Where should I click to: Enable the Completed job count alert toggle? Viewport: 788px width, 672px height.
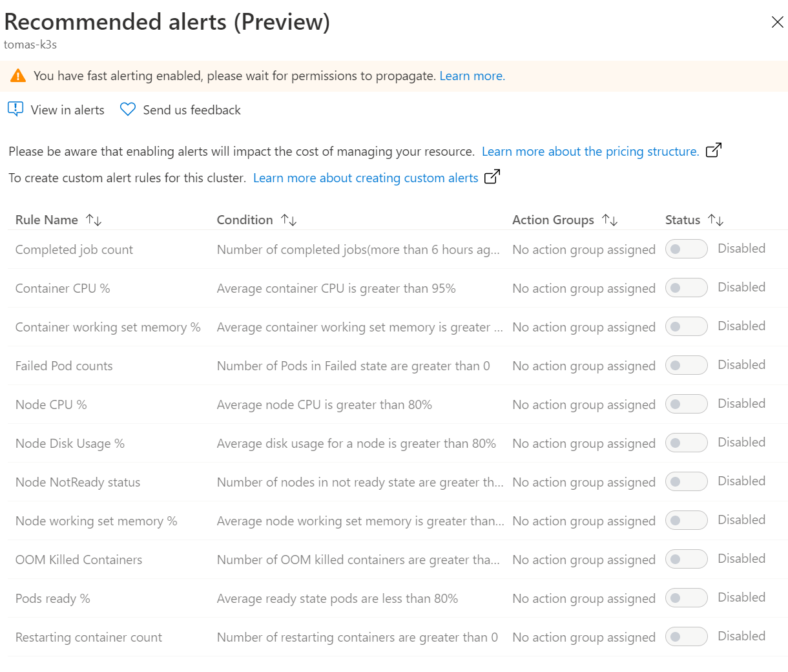[x=686, y=249]
